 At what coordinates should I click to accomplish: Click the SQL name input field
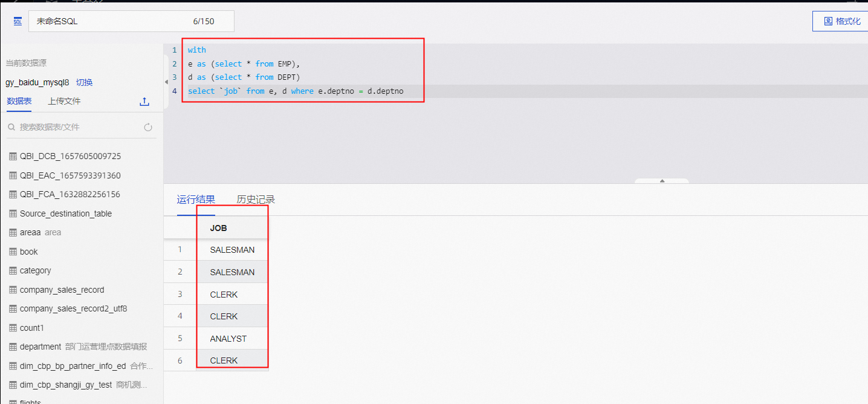109,21
